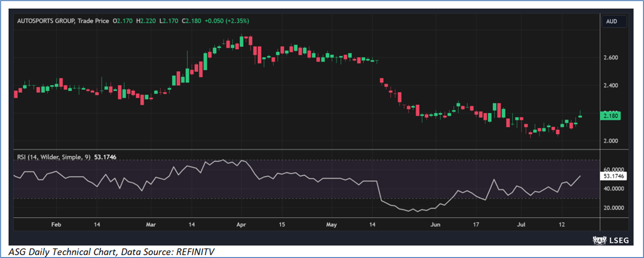
Task: Click the RSI 53.1746 value in the legend
Action: [x=105, y=157]
